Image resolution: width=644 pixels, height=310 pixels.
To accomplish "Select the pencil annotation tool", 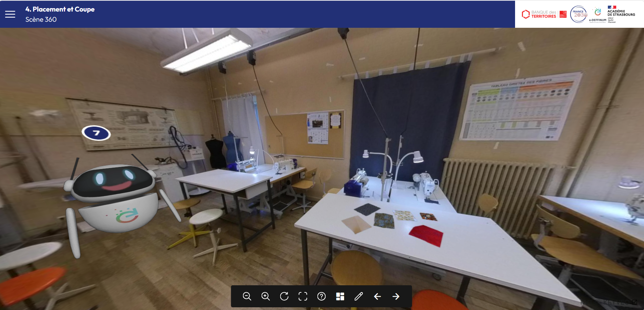I will (359, 296).
